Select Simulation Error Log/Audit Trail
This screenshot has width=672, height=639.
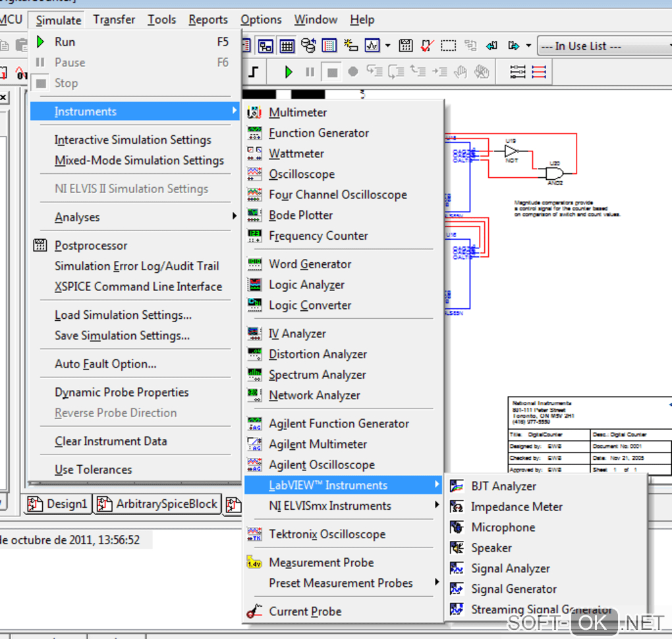point(137,266)
